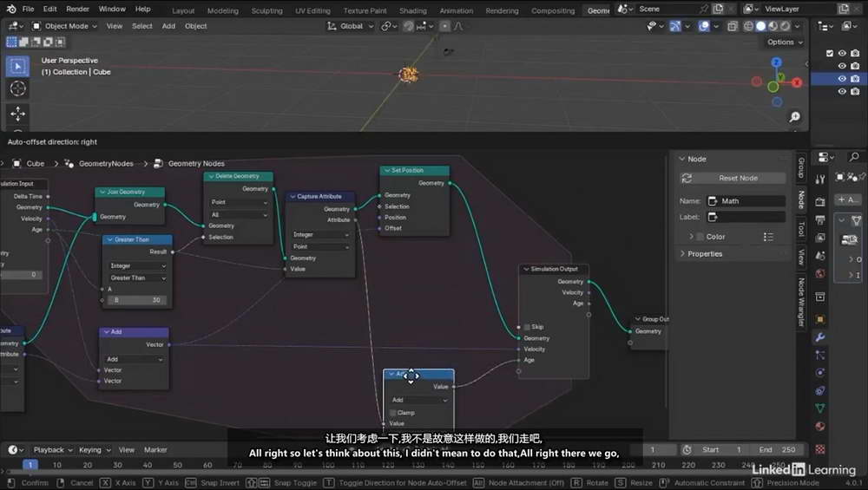The image size is (868, 490).
Task: Open Particles properties tab icon
Action: tap(820, 355)
